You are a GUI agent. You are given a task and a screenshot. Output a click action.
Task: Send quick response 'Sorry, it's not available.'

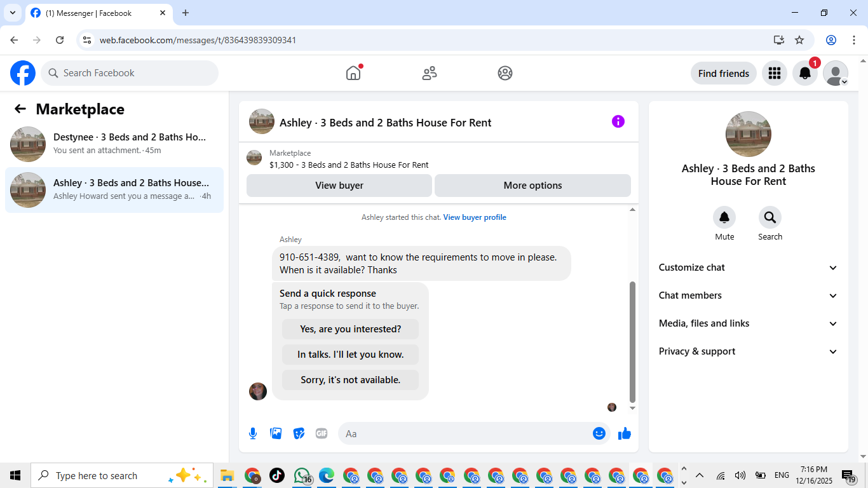coord(351,380)
